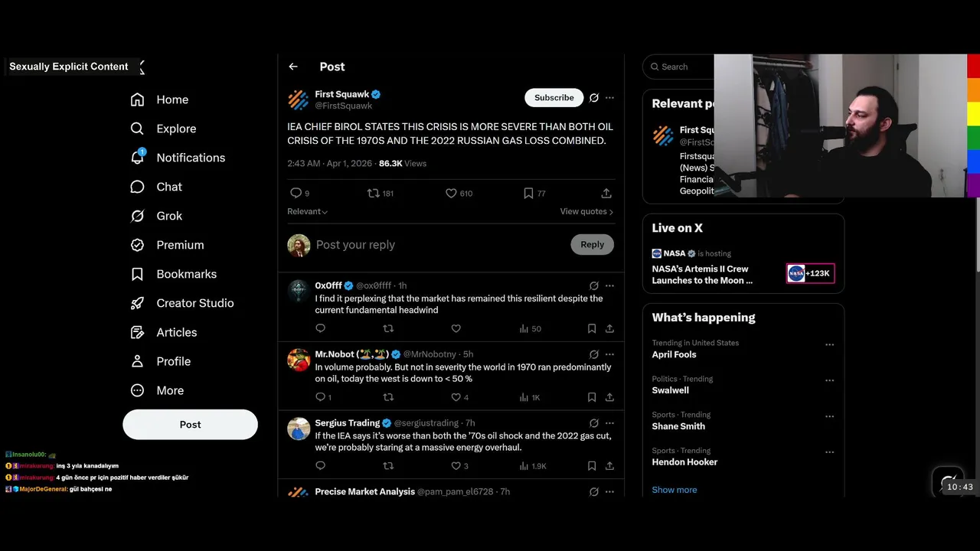
Task: Like the First Squawk post heart icon
Action: coord(451,194)
